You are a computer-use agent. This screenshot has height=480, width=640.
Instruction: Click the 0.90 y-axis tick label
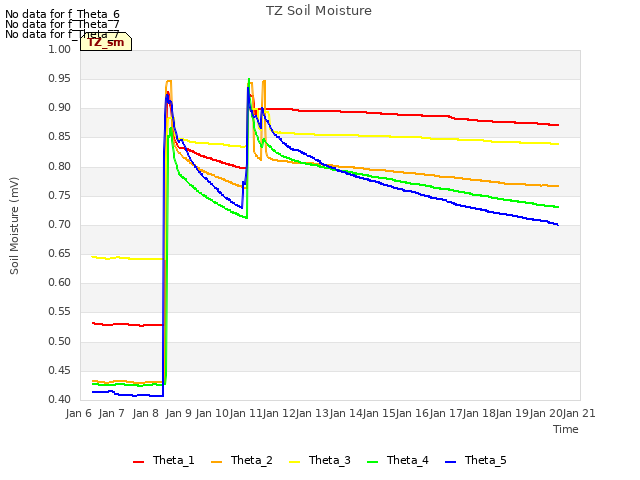[60, 108]
